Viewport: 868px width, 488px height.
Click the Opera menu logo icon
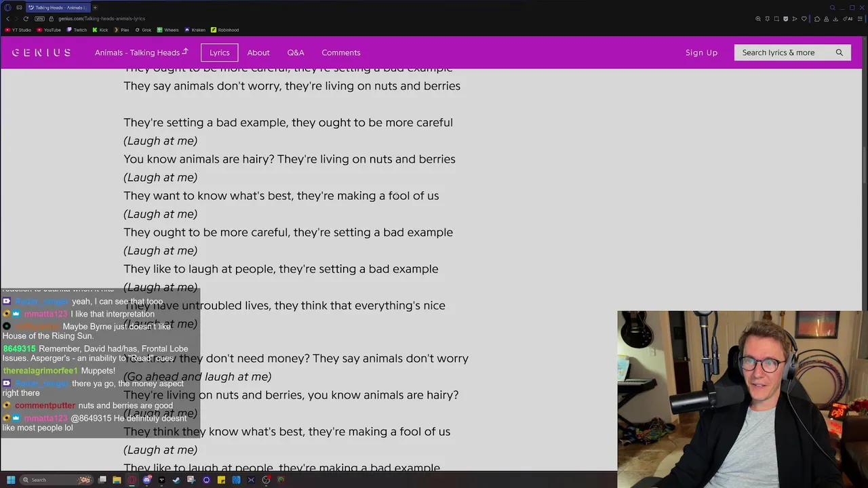(x=8, y=7)
